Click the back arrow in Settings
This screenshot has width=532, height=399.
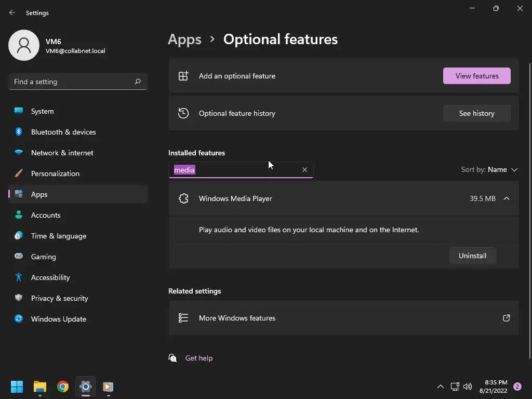[12, 12]
